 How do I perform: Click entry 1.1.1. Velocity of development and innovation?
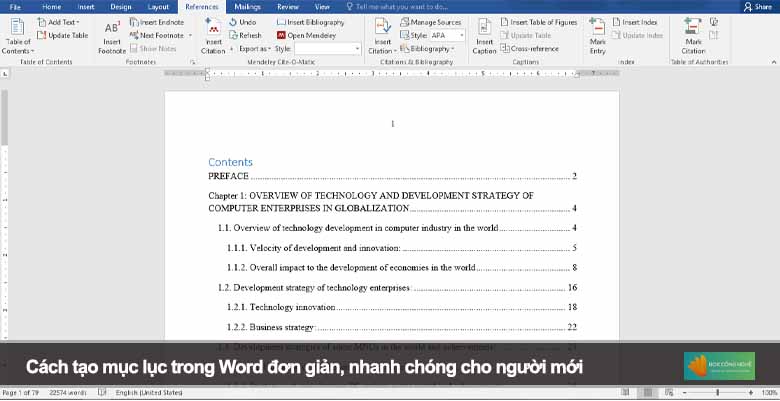pos(402,248)
